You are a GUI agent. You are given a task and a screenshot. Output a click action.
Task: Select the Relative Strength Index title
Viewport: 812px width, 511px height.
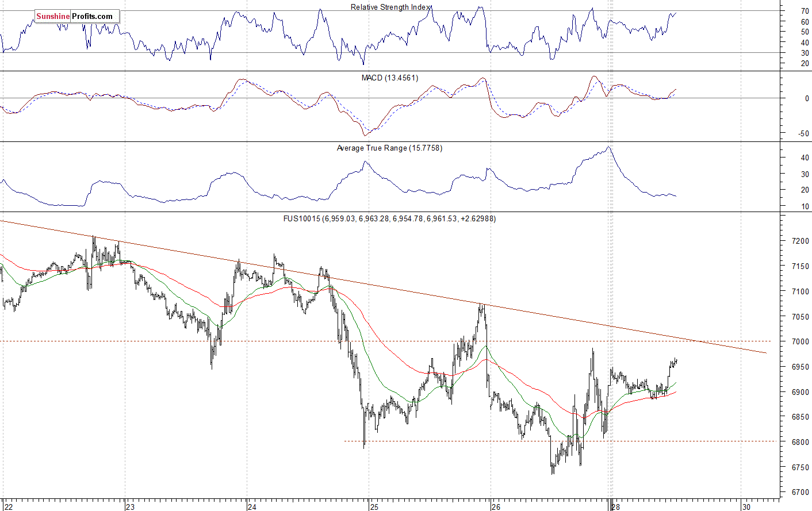tap(390, 7)
